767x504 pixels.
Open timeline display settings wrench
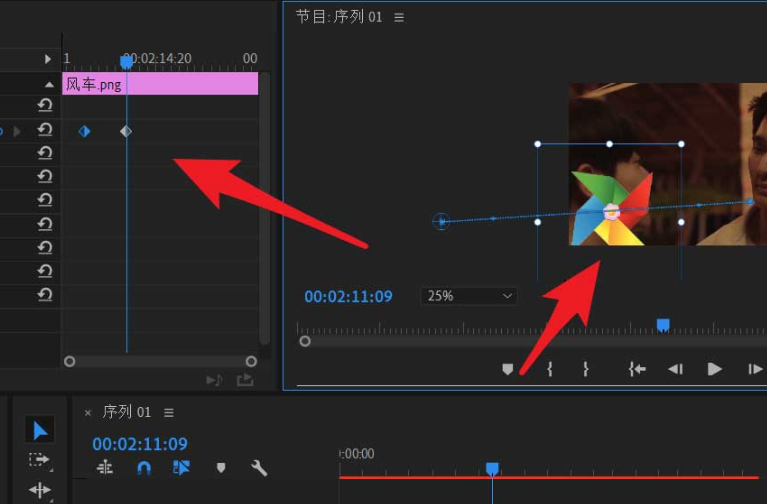[x=259, y=468]
